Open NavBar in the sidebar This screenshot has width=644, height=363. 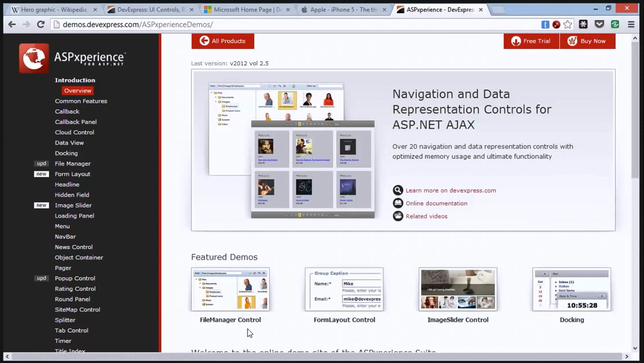(65, 237)
